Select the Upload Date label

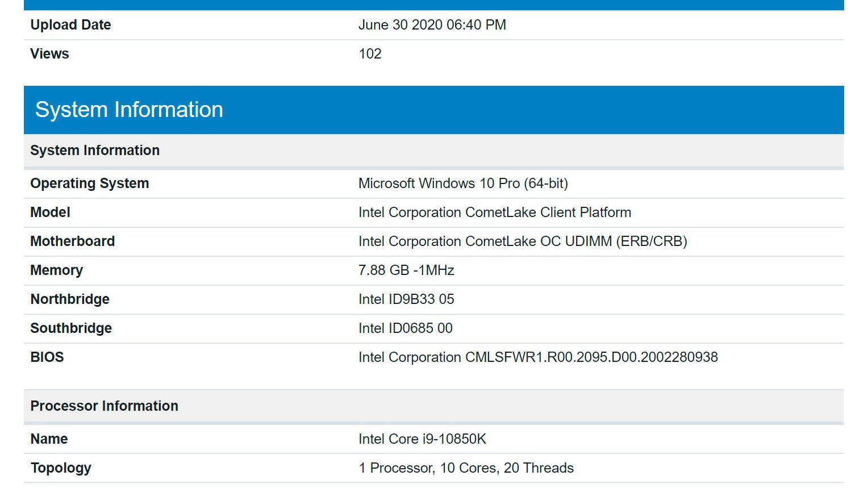click(x=70, y=25)
